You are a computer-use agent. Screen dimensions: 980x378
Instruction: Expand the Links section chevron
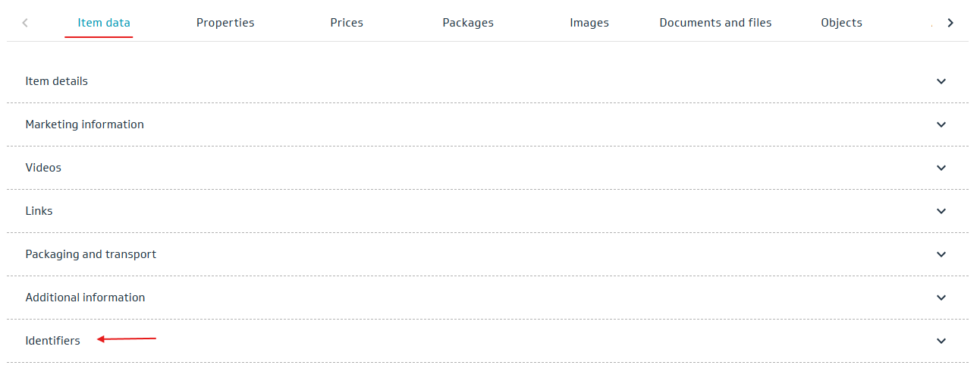click(x=941, y=211)
